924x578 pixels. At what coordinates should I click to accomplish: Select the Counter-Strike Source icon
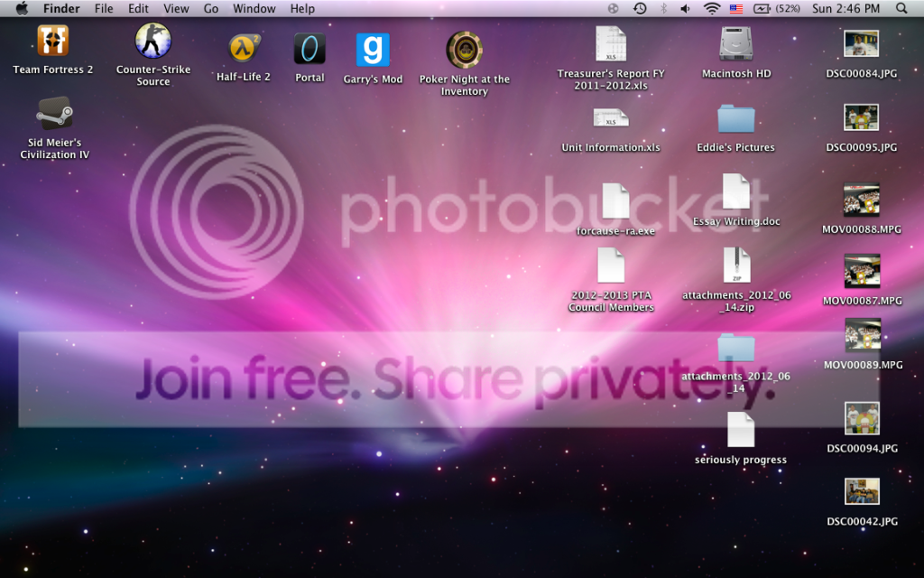[153, 41]
